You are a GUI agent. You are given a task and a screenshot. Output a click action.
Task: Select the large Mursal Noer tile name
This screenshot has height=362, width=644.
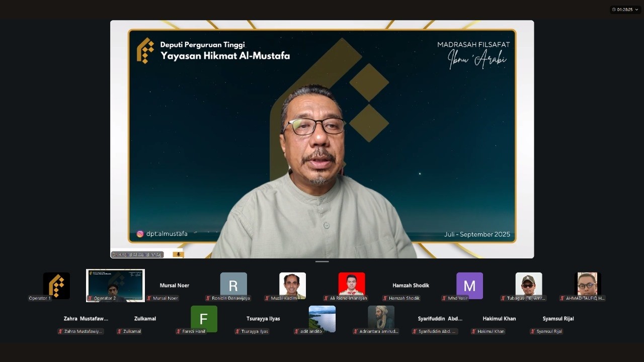click(x=175, y=286)
